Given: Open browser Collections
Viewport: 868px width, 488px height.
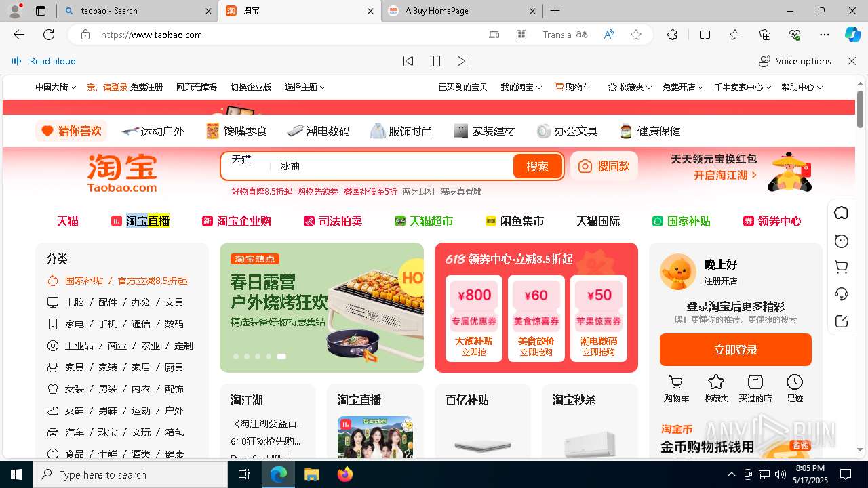Looking at the screenshot, I should tap(765, 35).
